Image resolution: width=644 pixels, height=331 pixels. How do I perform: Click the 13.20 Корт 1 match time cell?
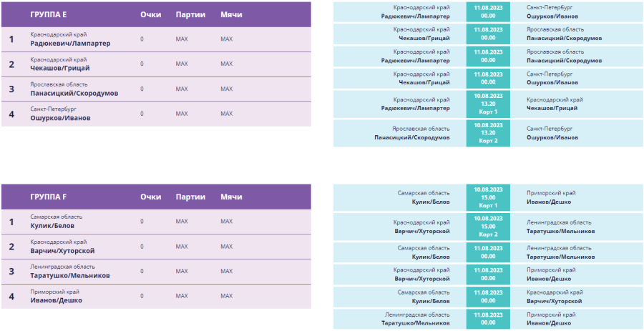coord(488,104)
